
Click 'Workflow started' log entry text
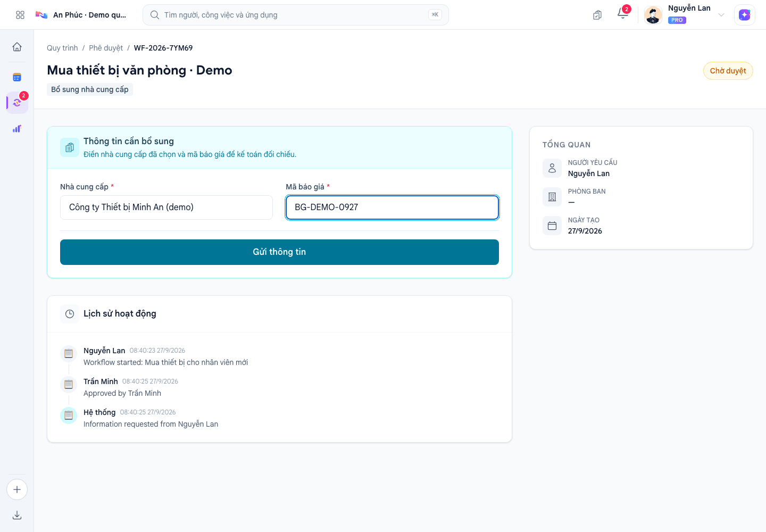[166, 362]
